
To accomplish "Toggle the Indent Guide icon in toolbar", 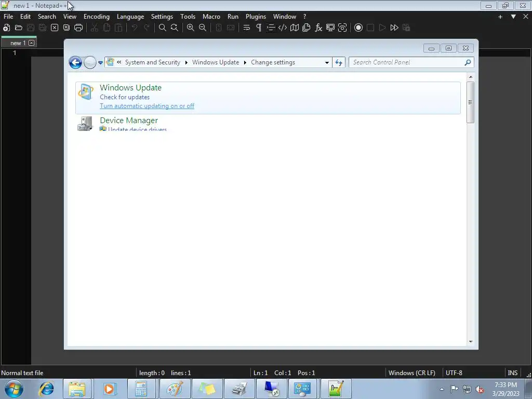I will click(270, 28).
